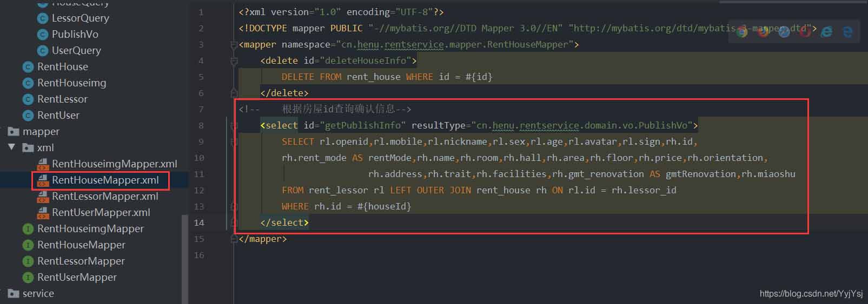Viewport: 868px width, 304px height.
Task: Click fold end marker at line 15
Action: pyautogui.click(x=234, y=239)
